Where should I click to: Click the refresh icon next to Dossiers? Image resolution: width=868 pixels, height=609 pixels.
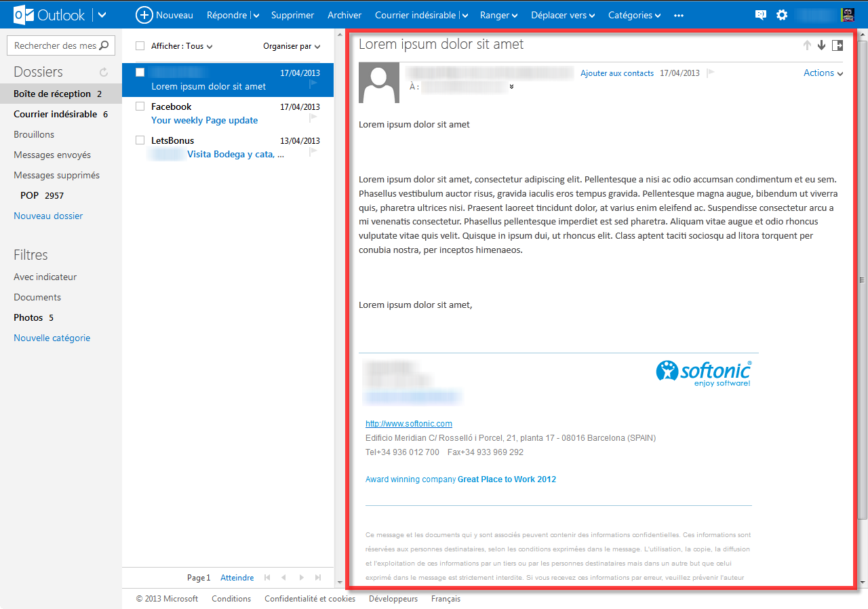pos(103,71)
